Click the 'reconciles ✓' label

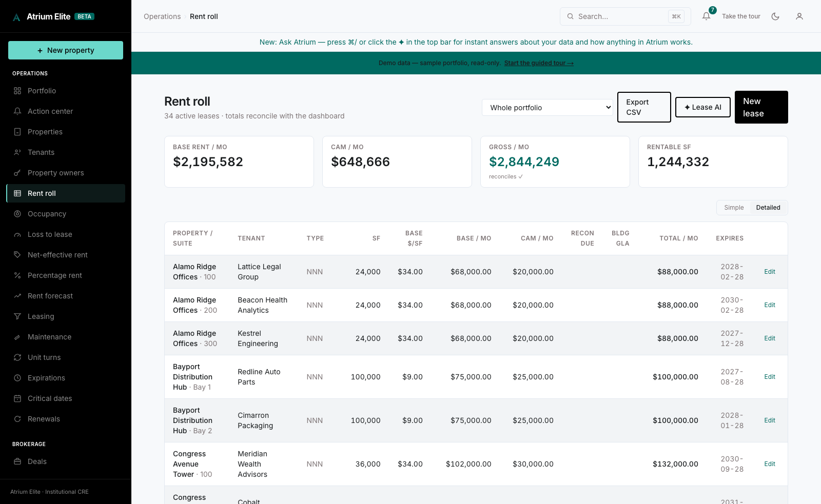pyautogui.click(x=506, y=176)
